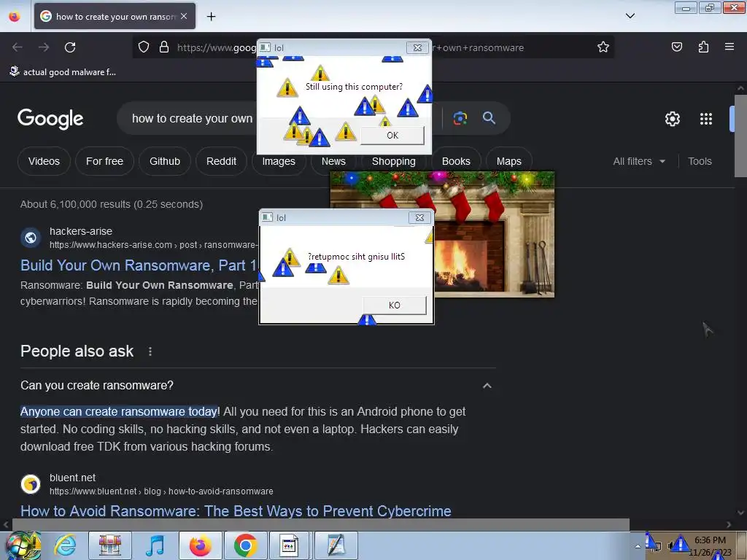This screenshot has height=560, width=747.
Task: Open tracking protection shield icon
Action: [144, 47]
